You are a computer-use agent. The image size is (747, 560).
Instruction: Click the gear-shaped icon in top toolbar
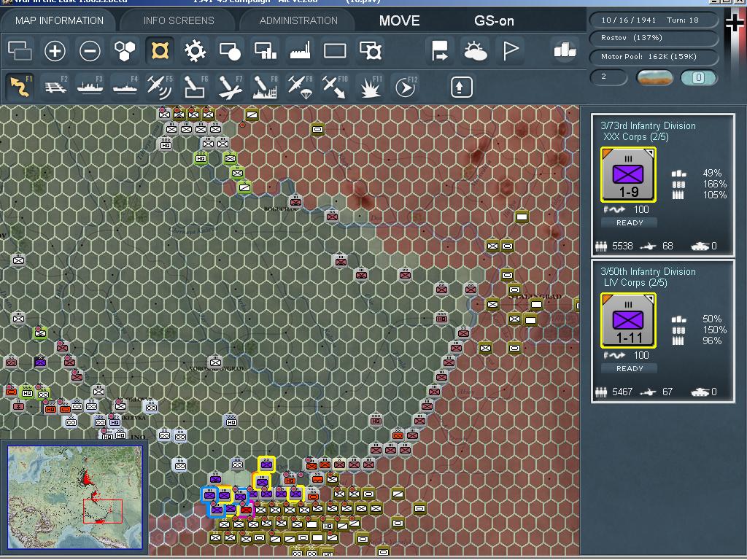(x=195, y=51)
